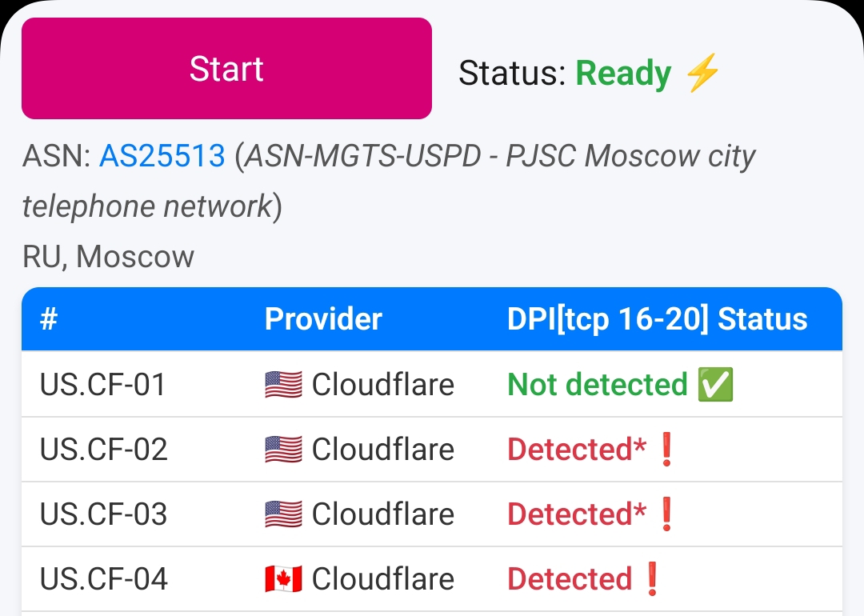Select the US.CF-01 row ID
This screenshot has width=864, height=616.
point(102,385)
